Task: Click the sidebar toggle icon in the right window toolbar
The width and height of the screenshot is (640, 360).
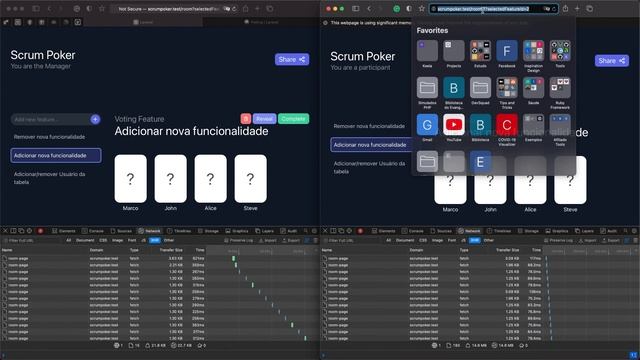Action: point(356,9)
